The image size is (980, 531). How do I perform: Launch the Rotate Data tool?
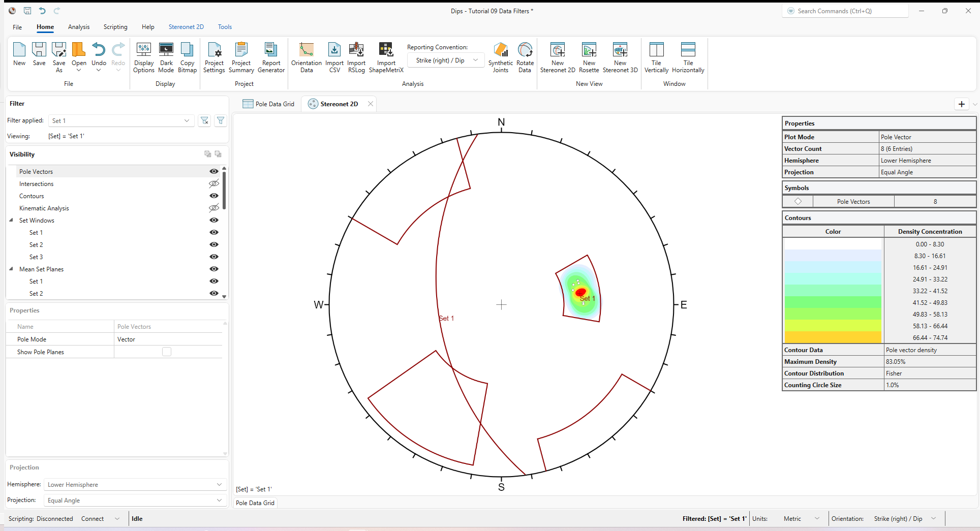524,56
